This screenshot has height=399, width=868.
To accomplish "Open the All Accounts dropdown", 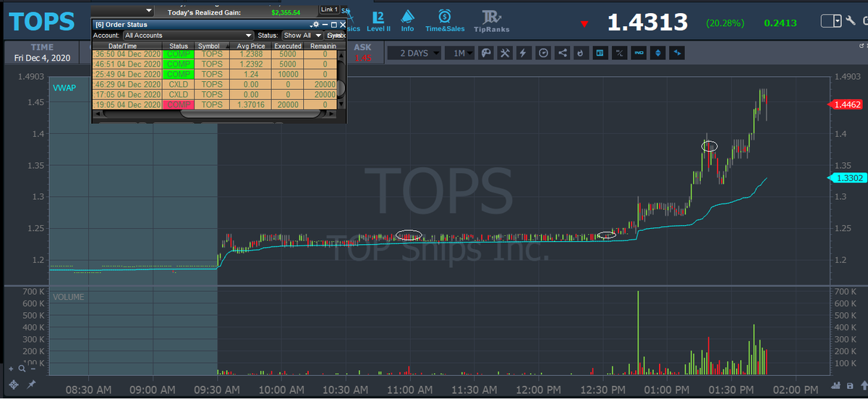I will [x=188, y=35].
